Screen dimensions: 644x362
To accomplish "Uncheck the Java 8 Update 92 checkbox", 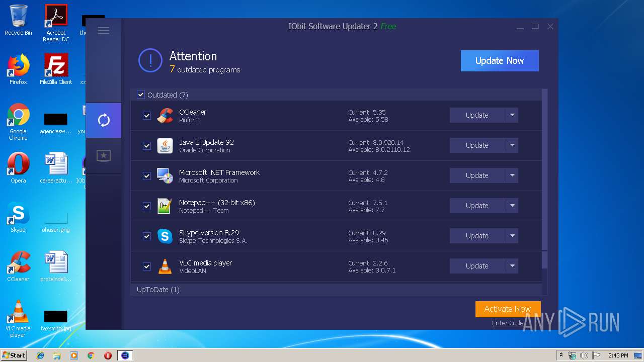I will coord(147,146).
